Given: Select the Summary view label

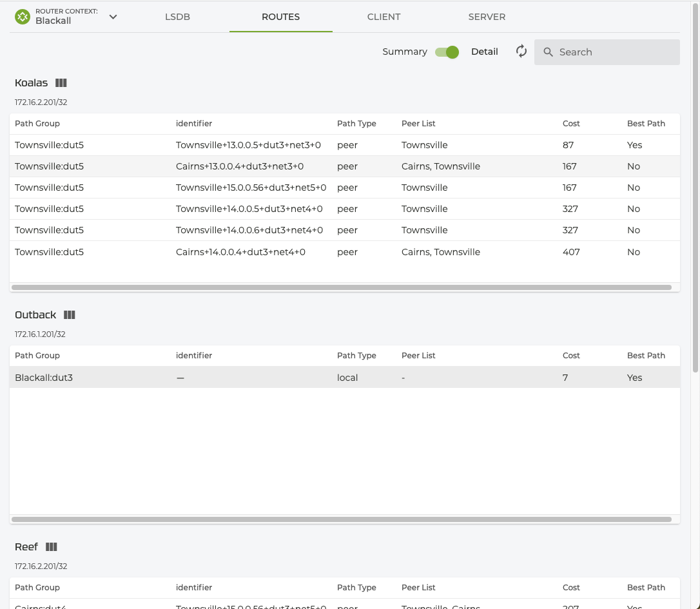Looking at the screenshot, I should (x=404, y=52).
